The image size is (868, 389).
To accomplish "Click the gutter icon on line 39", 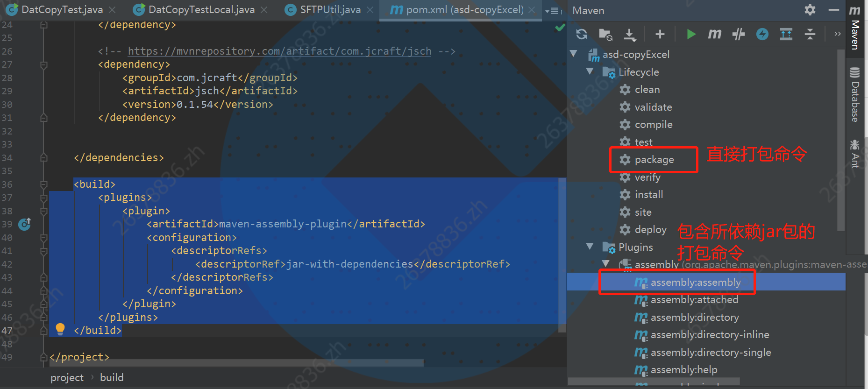I will (x=25, y=224).
